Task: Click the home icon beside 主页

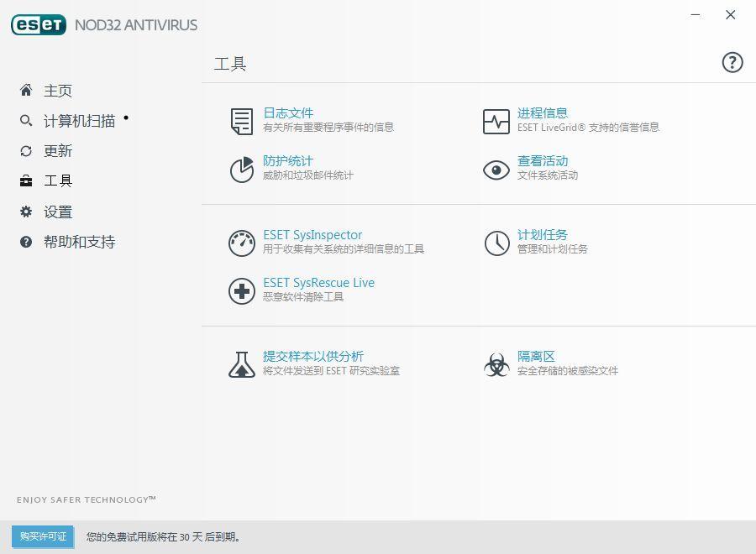Action: point(26,90)
